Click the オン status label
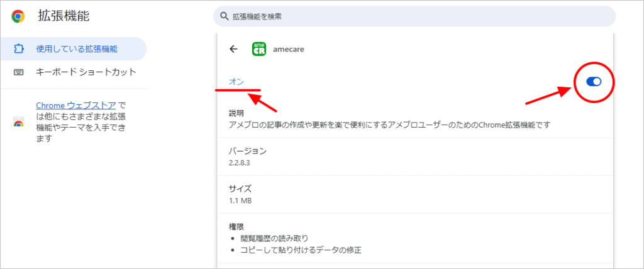This screenshot has width=644, height=269. (x=236, y=82)
